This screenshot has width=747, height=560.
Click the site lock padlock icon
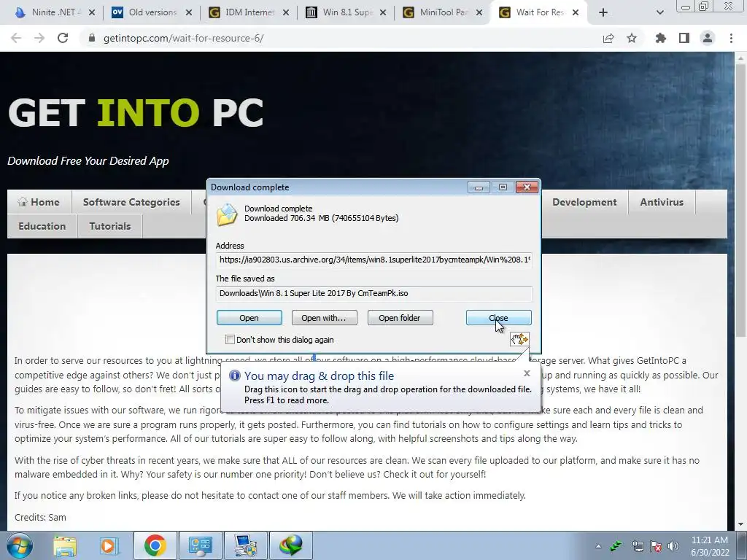tap(92, 38)
